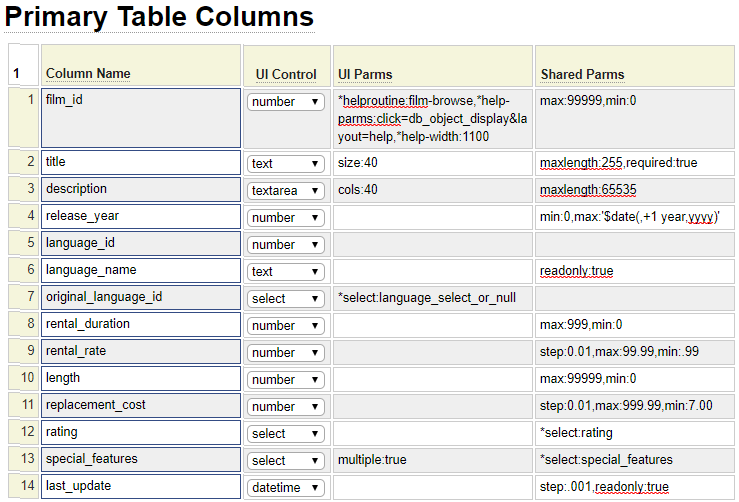Click the language_name column name field
Screen dimensions: 739x502
pos(141,270)
